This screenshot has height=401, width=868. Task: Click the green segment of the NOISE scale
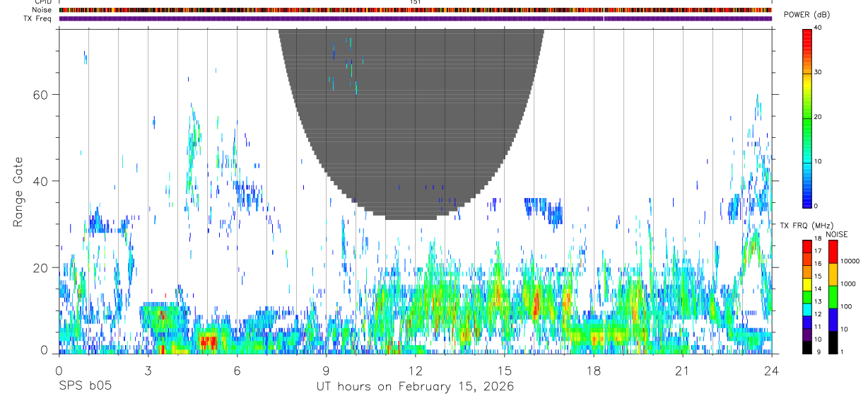click(x=833, y=297)
